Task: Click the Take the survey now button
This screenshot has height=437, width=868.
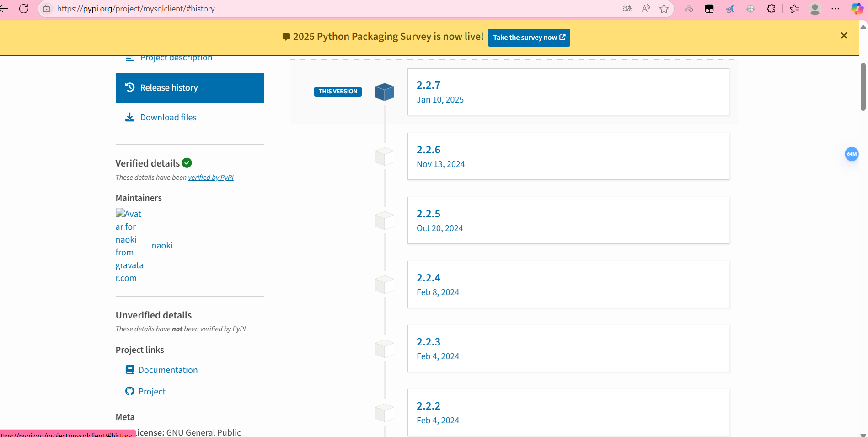Action: tap(529, 38)
